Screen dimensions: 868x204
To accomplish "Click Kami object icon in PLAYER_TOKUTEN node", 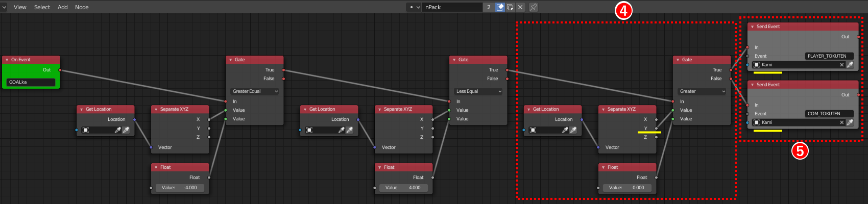I will (x=757, y=65).
